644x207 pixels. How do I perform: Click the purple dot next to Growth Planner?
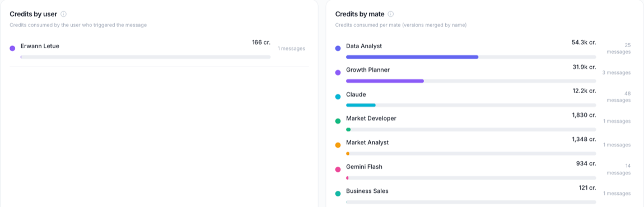338,72
